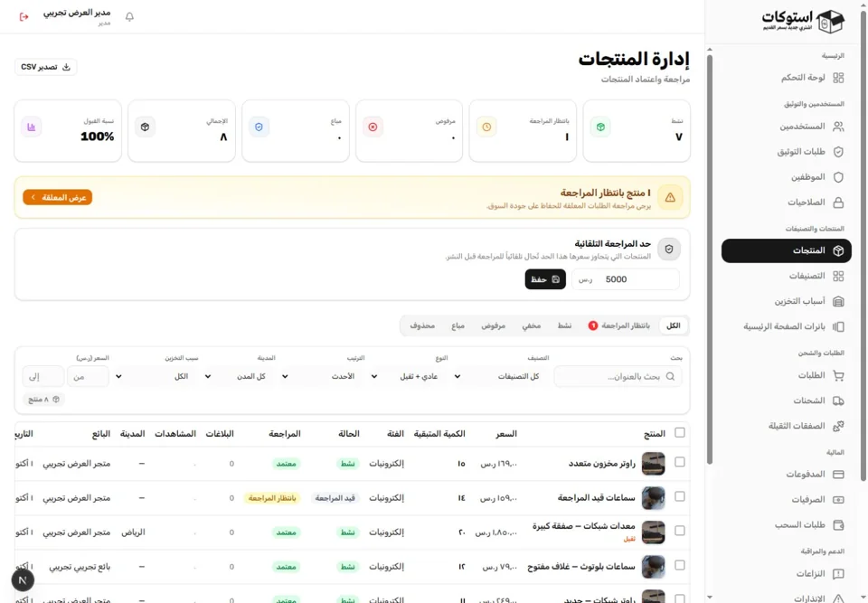
Task: Click the maximum price إلى field
Action: point(43,376)
